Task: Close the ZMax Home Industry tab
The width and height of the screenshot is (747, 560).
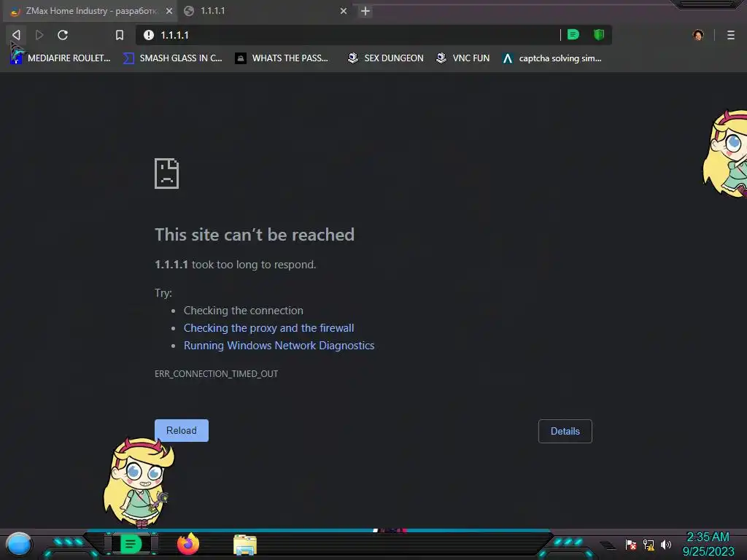Action: coord(169,11)
